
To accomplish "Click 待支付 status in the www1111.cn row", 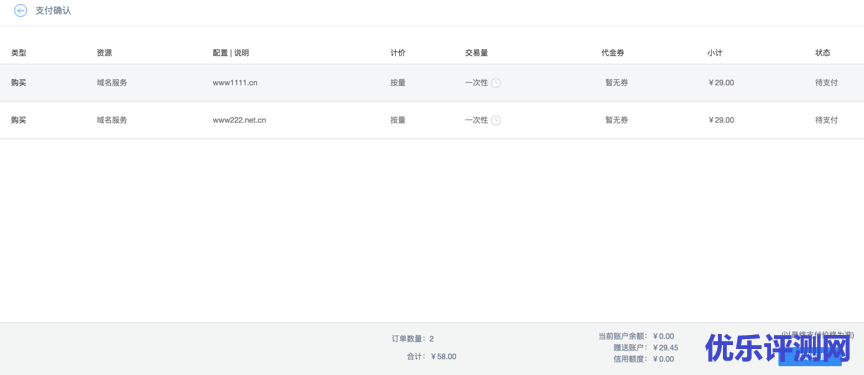I will pyautogui.click(x=827, y=83).
